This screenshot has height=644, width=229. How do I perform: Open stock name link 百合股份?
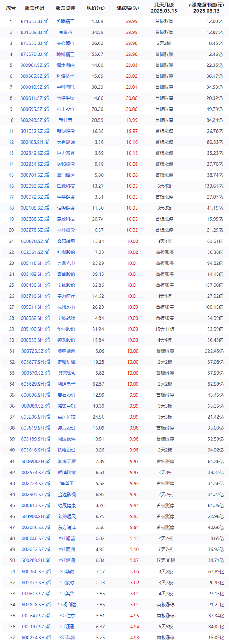tap(66, 274)
